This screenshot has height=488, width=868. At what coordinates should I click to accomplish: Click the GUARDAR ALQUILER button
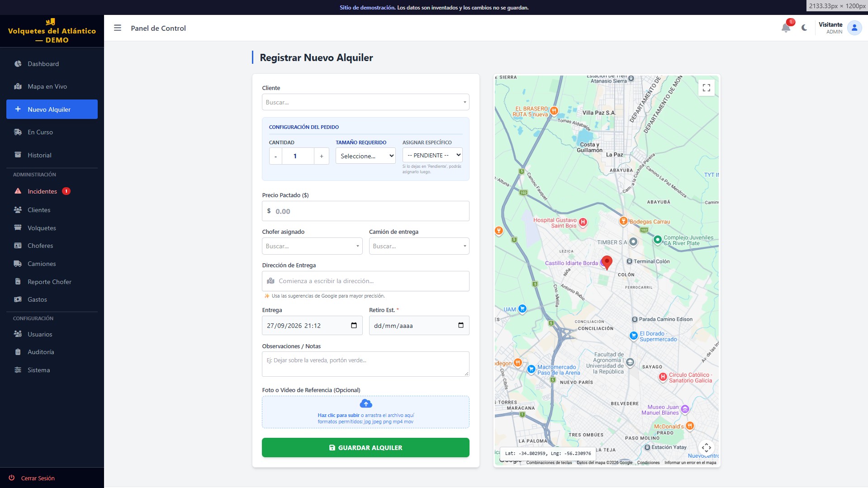coord(365,447)
